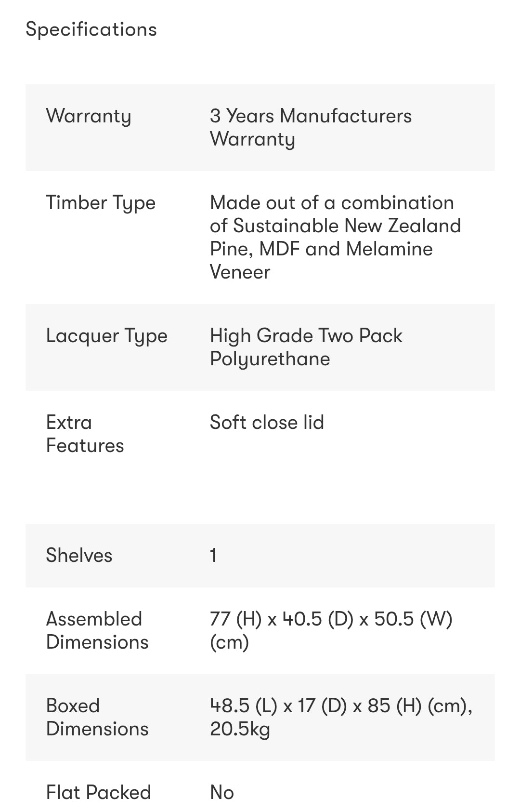
Task: Click the Assembled Dimensions label
Action: [97, 630]
